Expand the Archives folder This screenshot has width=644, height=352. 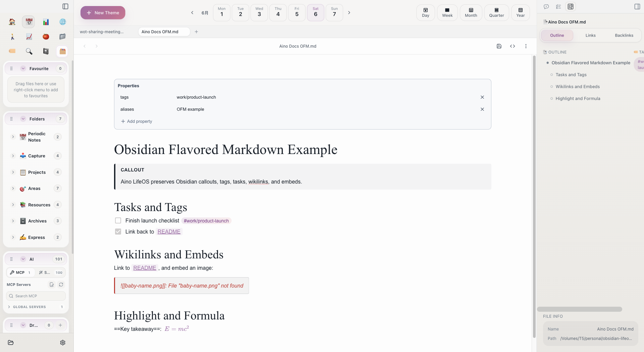pyautogui.click(x=13, y=221)
